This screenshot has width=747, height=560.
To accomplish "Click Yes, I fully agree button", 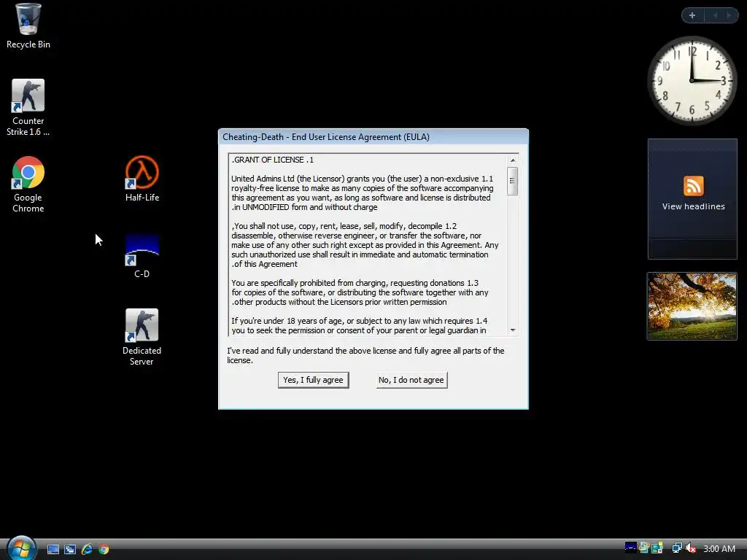I will tap(314, 380).
